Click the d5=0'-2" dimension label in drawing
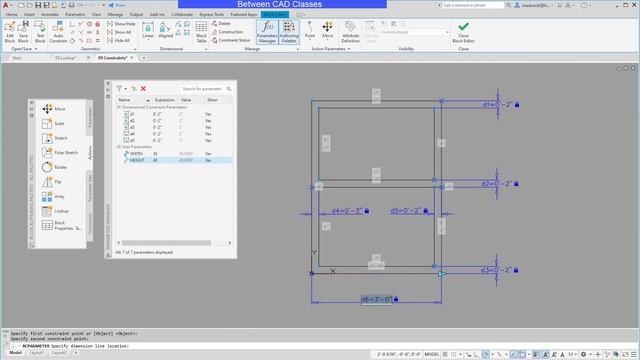 [406, 211]
